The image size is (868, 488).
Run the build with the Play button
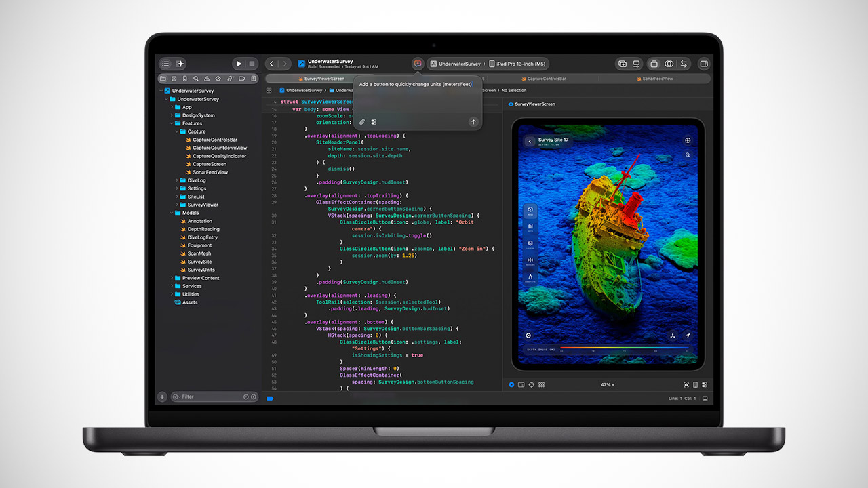point(238,64)
